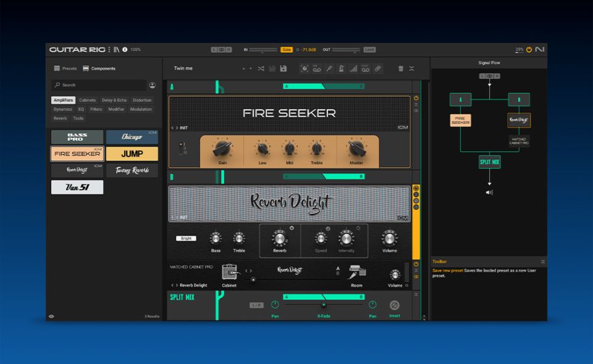Open the metronome tool icon

tap(342, 68)
